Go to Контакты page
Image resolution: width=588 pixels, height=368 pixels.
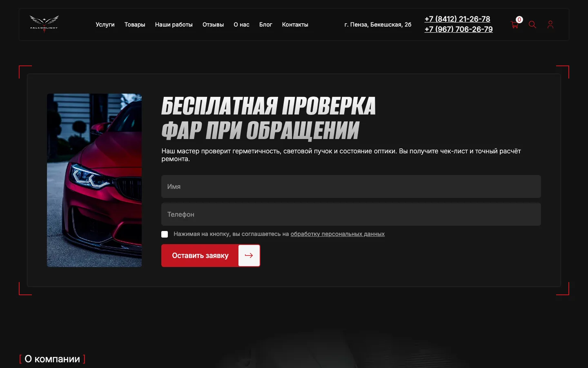point(295,25)
